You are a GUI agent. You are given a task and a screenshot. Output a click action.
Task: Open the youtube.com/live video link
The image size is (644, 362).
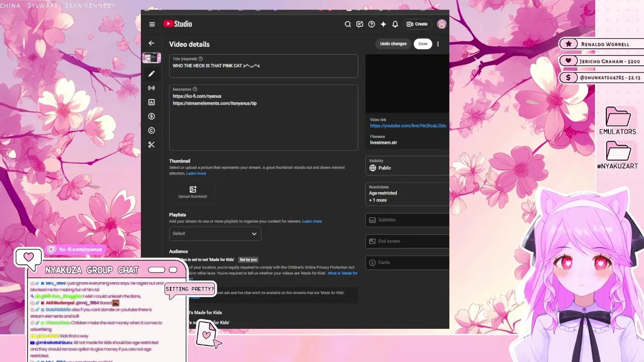point(408,126)
